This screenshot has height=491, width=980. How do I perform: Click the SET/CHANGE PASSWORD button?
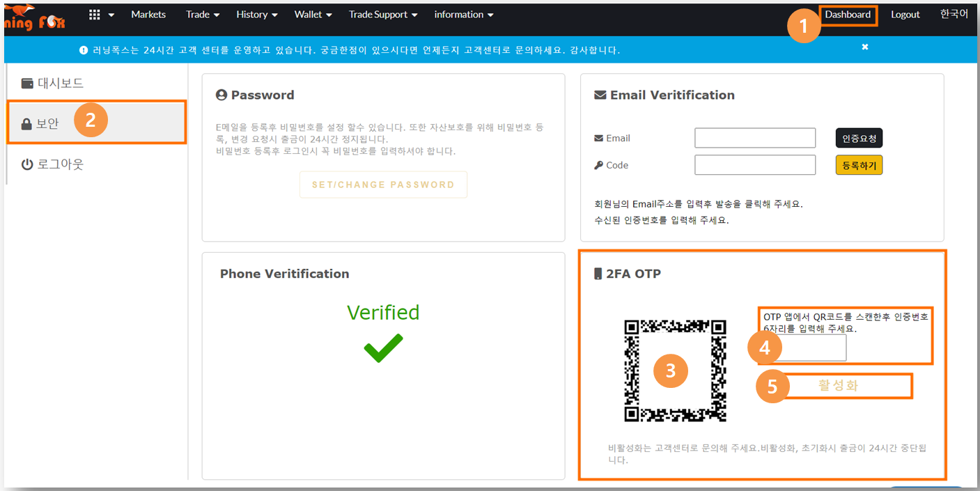[383, 185]
